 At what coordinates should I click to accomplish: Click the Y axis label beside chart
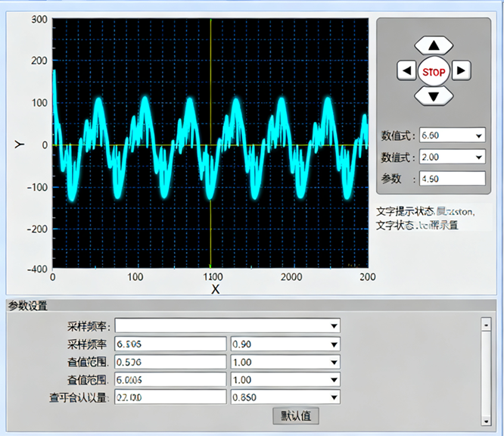tap(20, 145)
